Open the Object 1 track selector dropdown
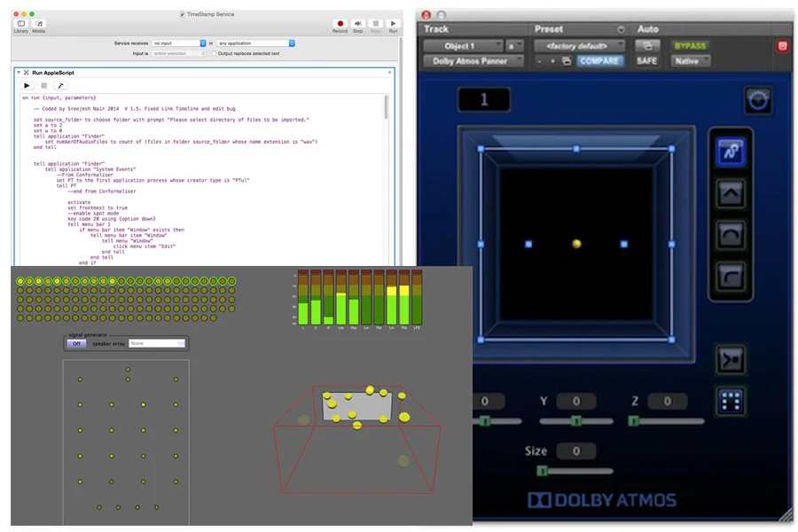Viewport: 798px width, 532px height. click(463, 46)
